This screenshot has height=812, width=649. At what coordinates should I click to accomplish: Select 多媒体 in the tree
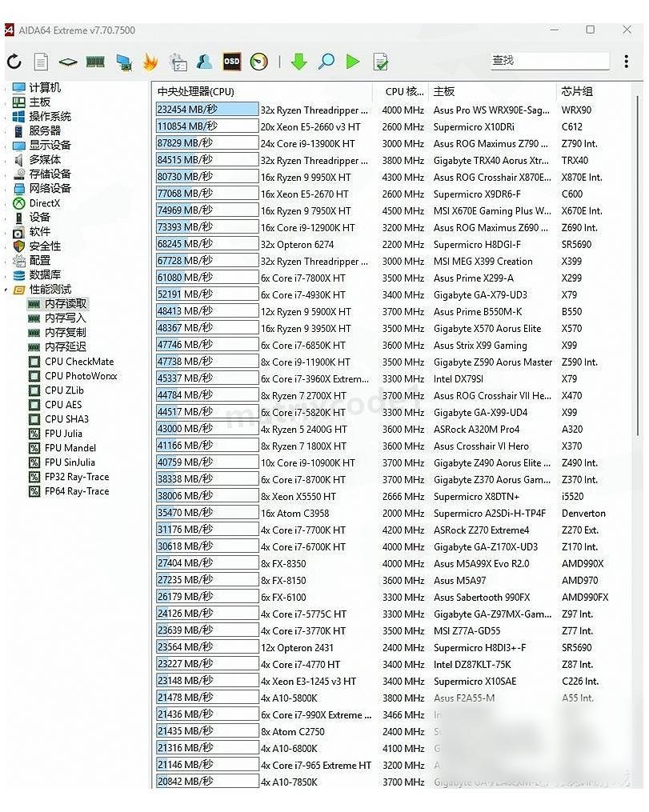[45, 159]
